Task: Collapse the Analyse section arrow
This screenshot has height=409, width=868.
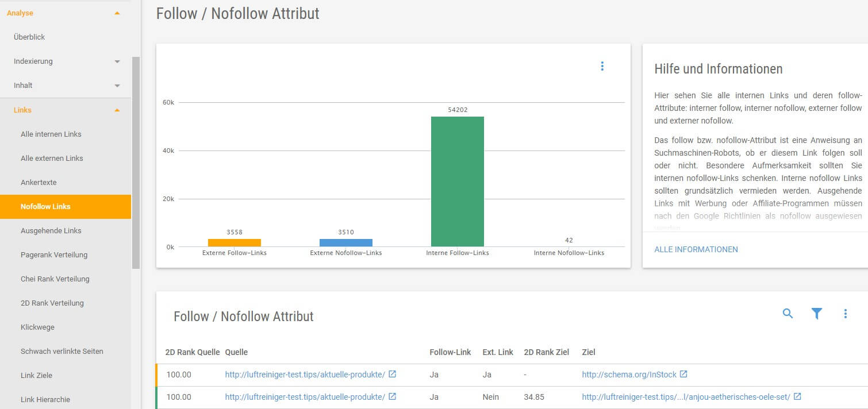Action: click(117, 13)
